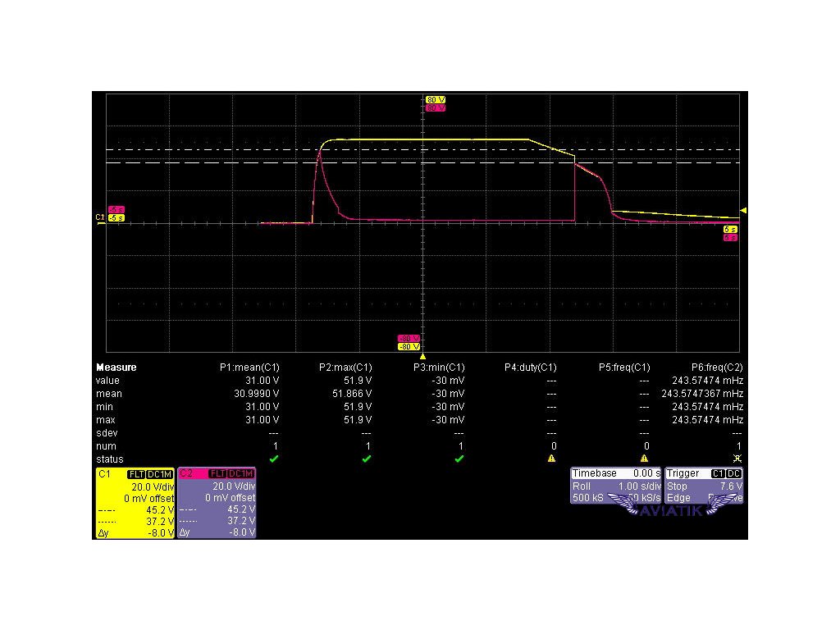840x630 pixels.
Task: Click the green check status under P3
Action: point(459,459)
